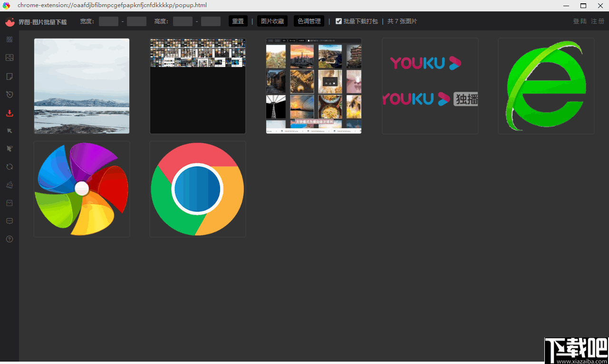Choose the single arrow pointer tool
The image size is (609, 364).
coord(10,131)
